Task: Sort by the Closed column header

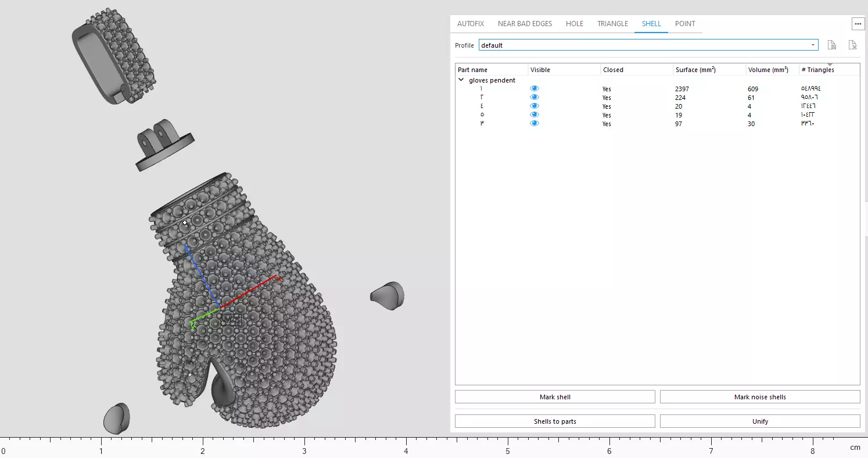Action: point(637,70)
